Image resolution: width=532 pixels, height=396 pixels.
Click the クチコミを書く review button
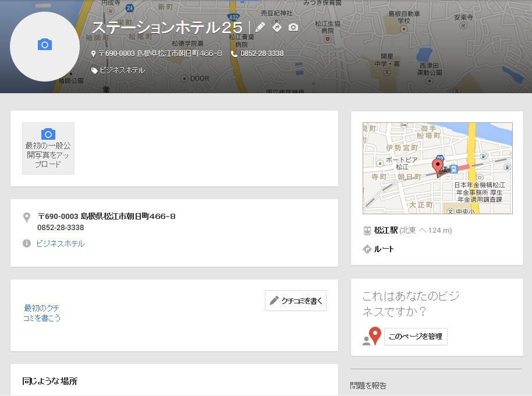coord(296,300)
